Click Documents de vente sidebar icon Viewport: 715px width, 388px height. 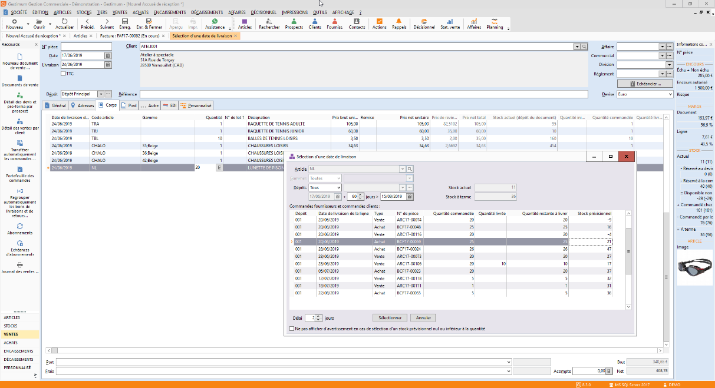pos(20,81)
